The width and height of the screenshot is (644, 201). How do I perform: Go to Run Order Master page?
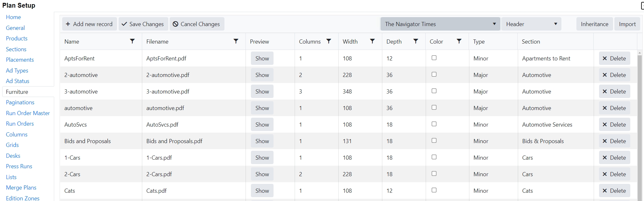click(x=28, y=113)
